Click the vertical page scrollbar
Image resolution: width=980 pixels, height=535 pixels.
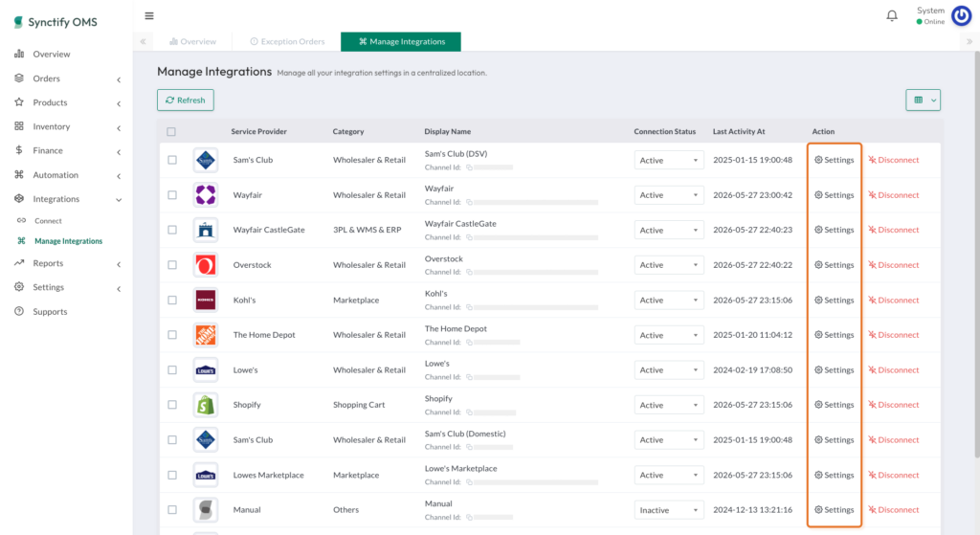976,256
